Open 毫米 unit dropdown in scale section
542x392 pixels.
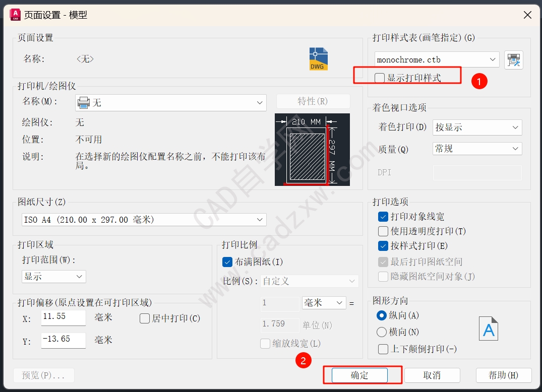coord(324,303)
